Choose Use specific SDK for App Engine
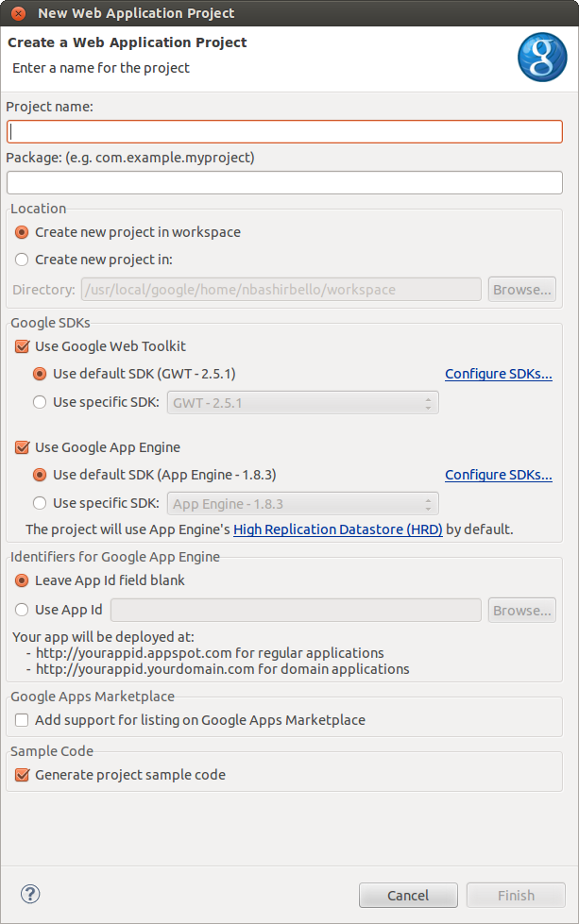 pyautogui.click(x=40, y=503)
